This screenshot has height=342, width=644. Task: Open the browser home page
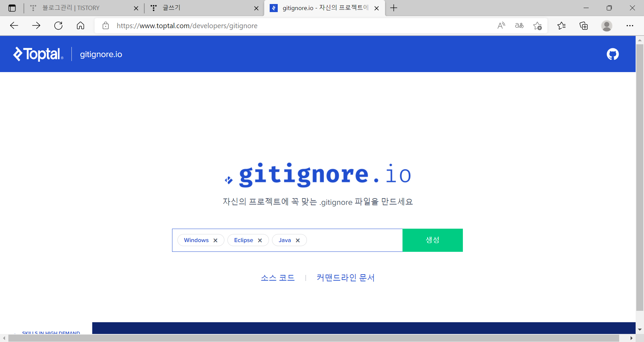click(x=80, y=25)
